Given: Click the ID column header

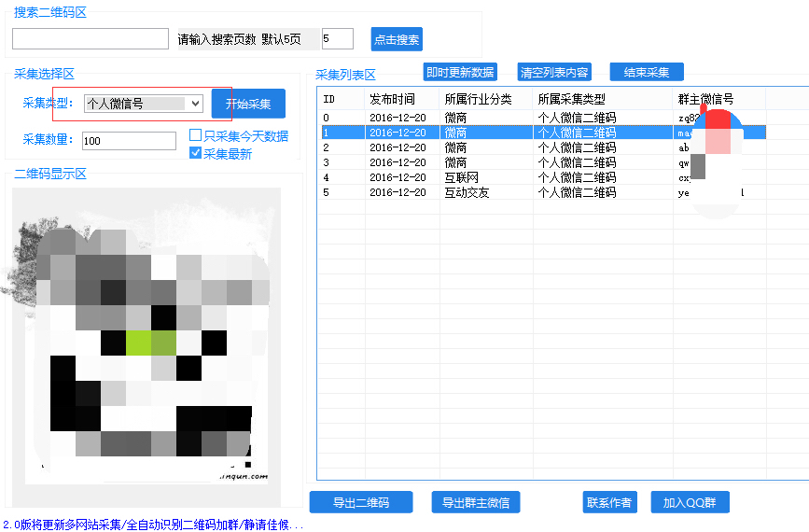Looking at the screenshot, I should (341, 99).
